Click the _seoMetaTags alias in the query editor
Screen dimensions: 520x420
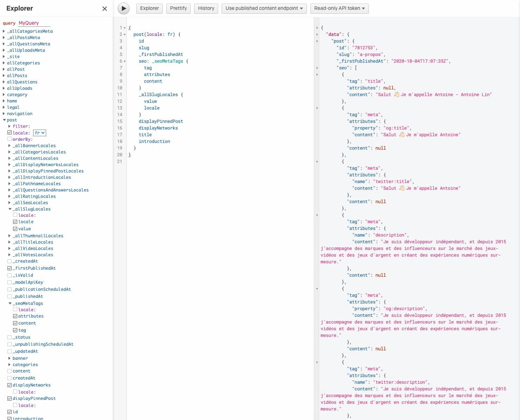tap(167, 61)
